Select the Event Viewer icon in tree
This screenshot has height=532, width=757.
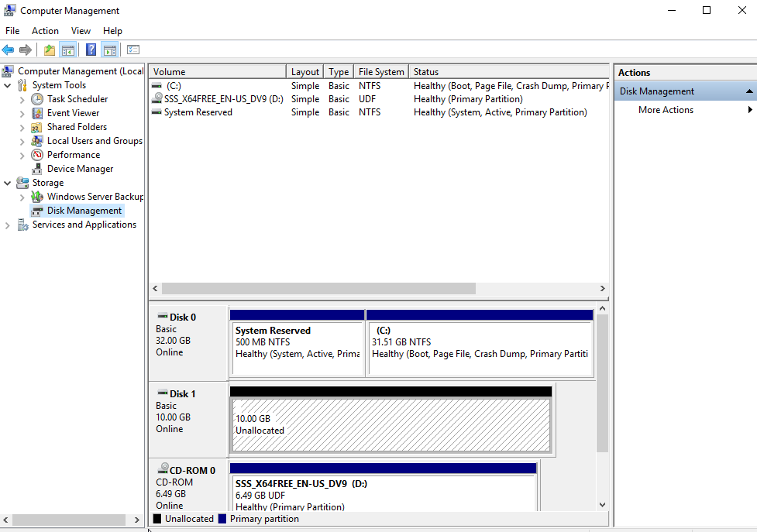[37, 113]
